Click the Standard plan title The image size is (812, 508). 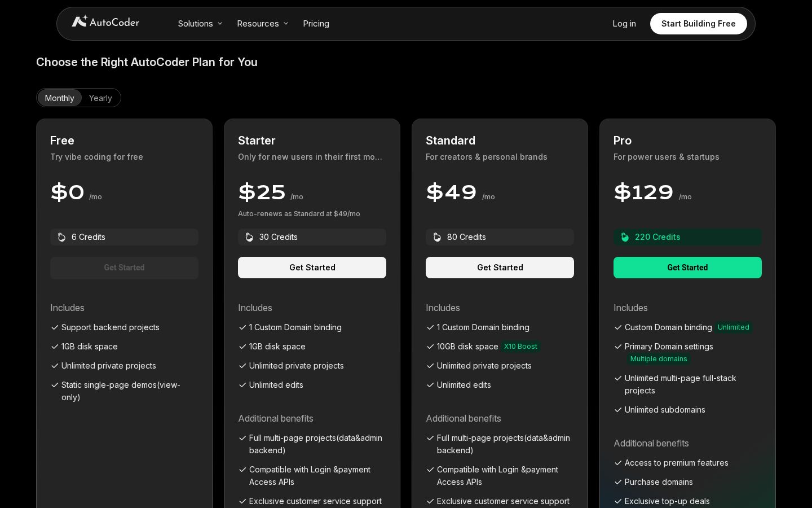tap(451, 141)
